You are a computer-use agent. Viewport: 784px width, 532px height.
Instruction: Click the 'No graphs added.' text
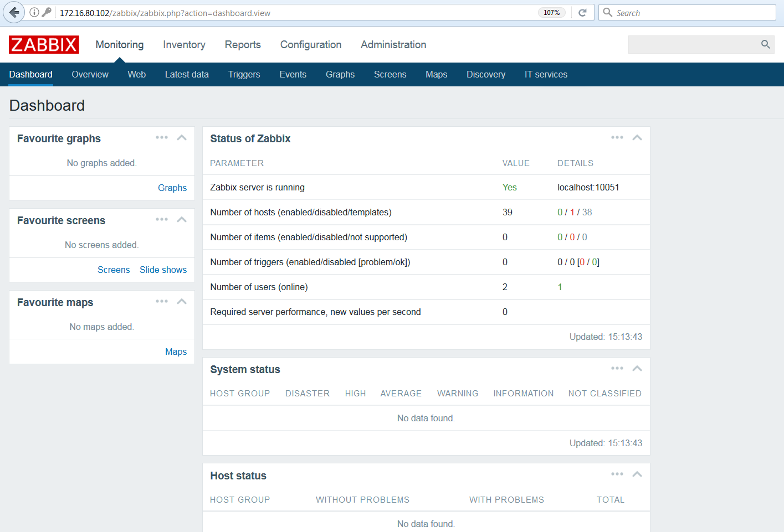(x=102, y=163)
